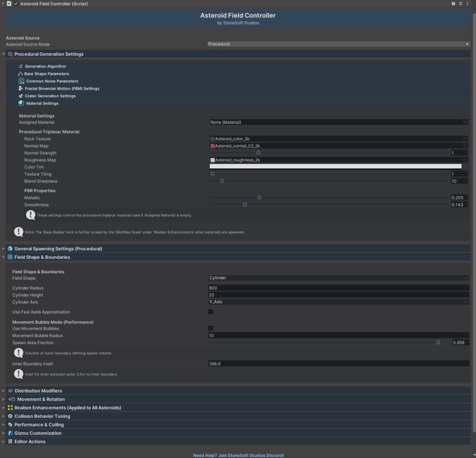Click the Metallic slider handle
Viewport: 476px width, 458px height.
[259, 198]
